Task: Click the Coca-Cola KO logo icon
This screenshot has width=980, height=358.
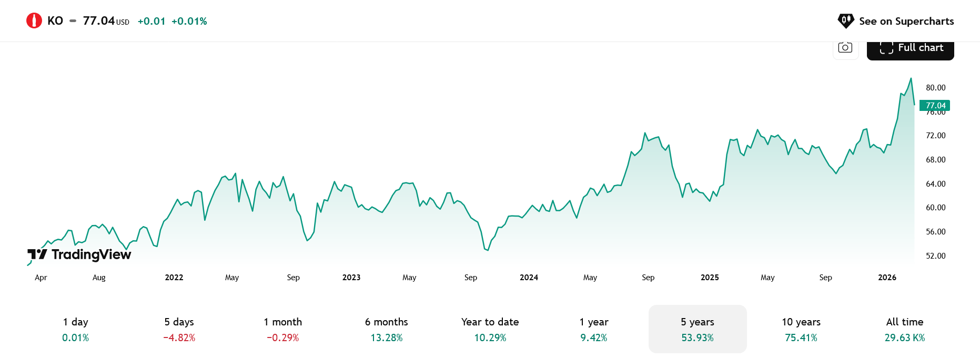Action: 34,21
